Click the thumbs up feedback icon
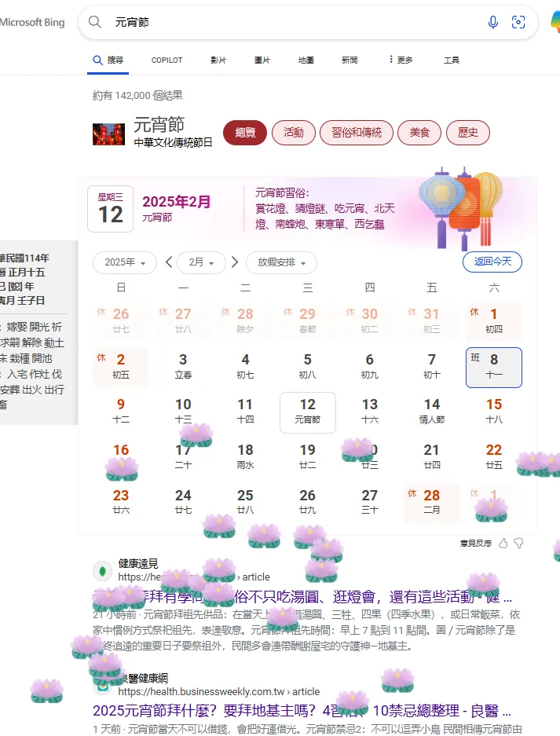Viewport: 560px width, 736px height. tap(503, 543)
